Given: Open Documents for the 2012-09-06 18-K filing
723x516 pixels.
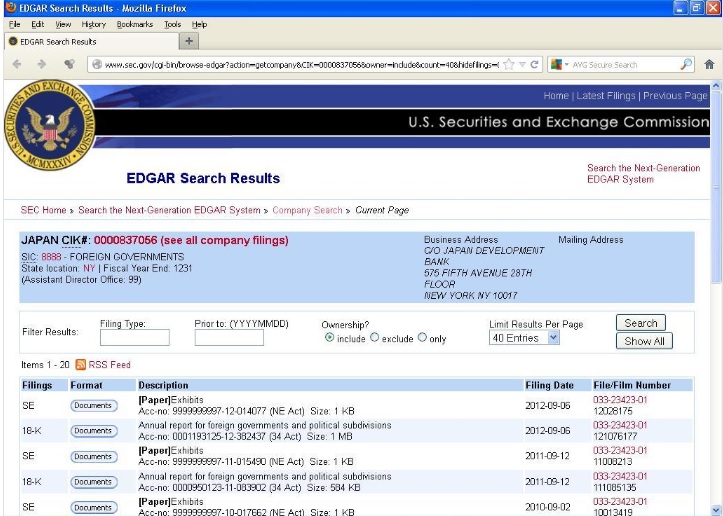Looking at the screenshot, I should point(93,431).
